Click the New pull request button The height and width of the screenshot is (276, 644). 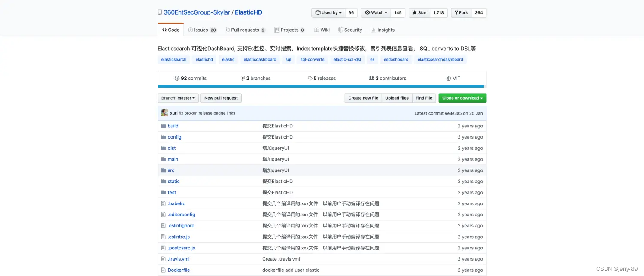point(221,98)
